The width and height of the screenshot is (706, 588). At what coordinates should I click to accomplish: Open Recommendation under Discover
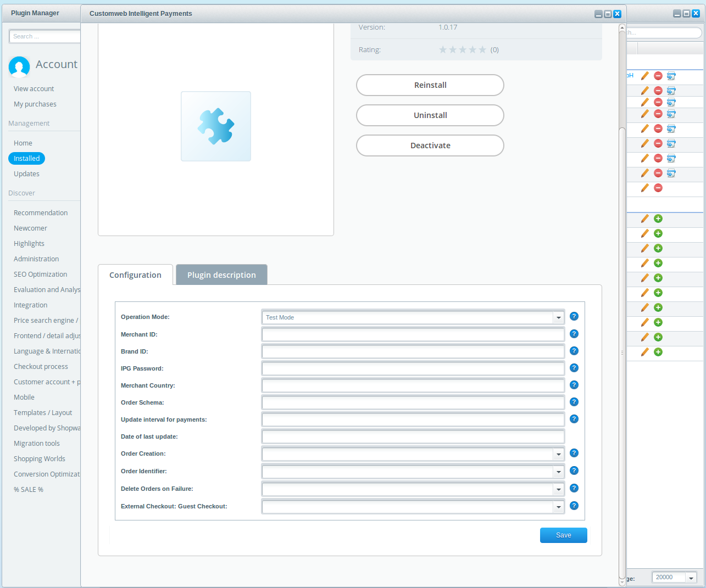tap(41, 212)
